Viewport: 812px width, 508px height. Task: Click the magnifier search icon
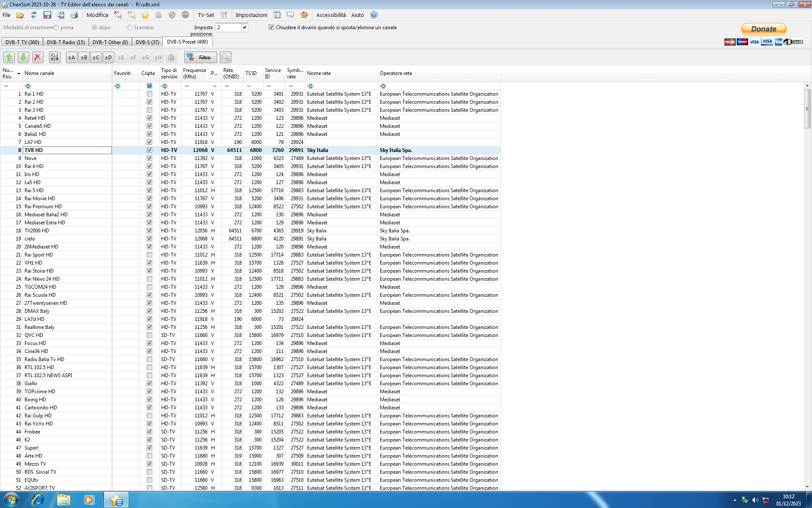(x=226, y=57)
